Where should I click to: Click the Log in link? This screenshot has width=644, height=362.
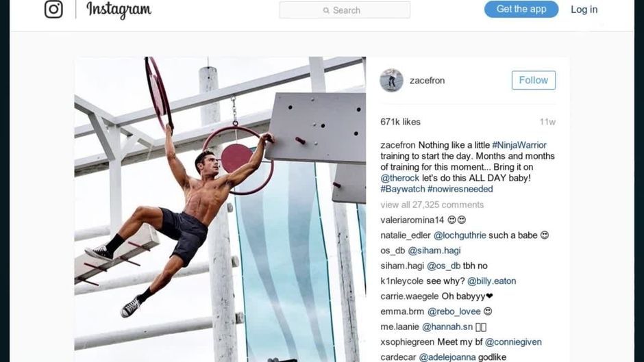pos(584,10)
